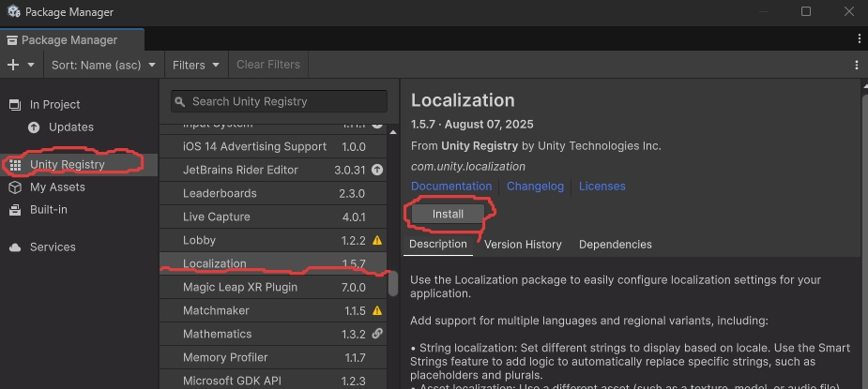Open the Filters dropdown

[196, 65]
